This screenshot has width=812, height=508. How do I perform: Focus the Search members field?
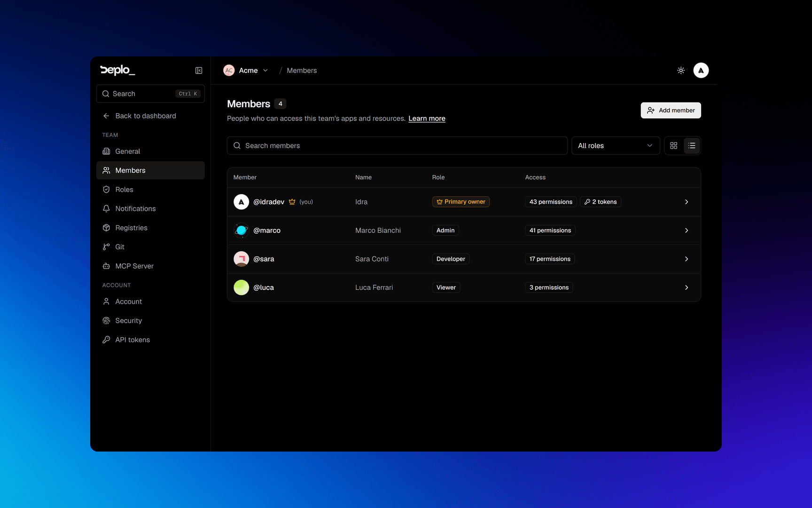pos(397,146)
